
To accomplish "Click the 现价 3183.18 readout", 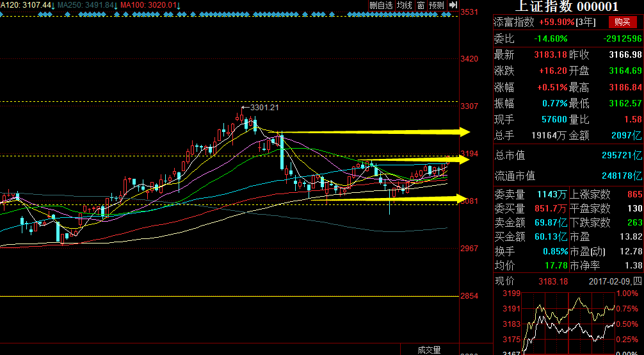I will [x=553, y=281].
